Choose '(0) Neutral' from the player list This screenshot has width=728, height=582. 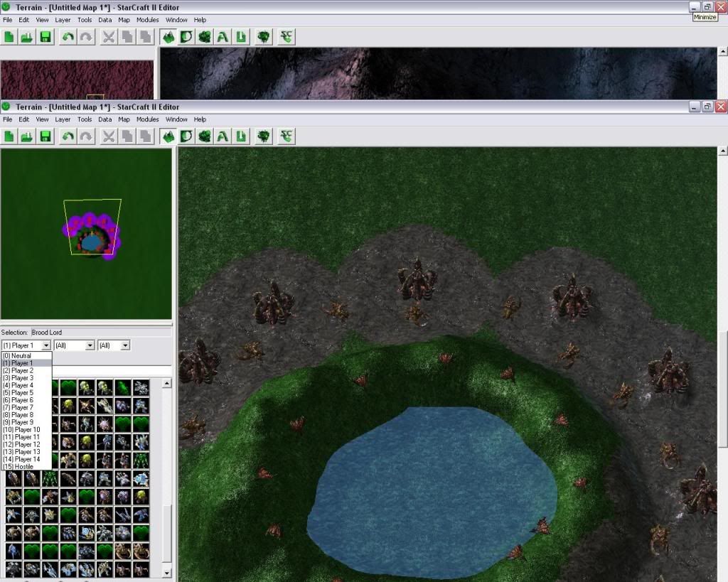(26, 355)
